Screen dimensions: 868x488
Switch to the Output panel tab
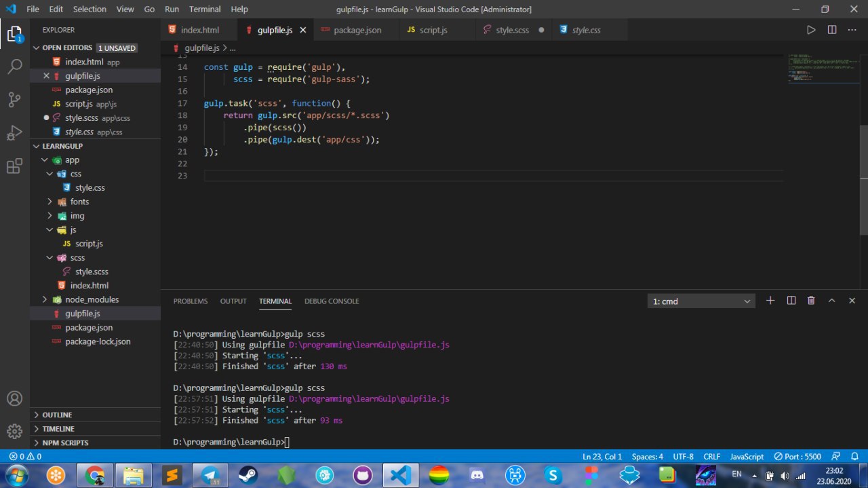(x=233, y=301)
